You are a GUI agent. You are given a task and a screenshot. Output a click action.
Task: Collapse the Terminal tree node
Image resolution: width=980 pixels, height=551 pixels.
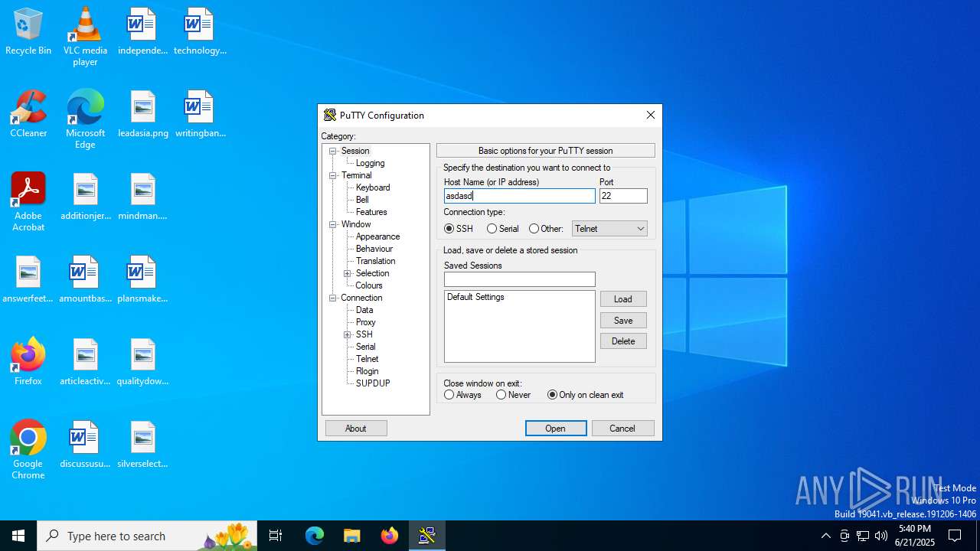333,175
